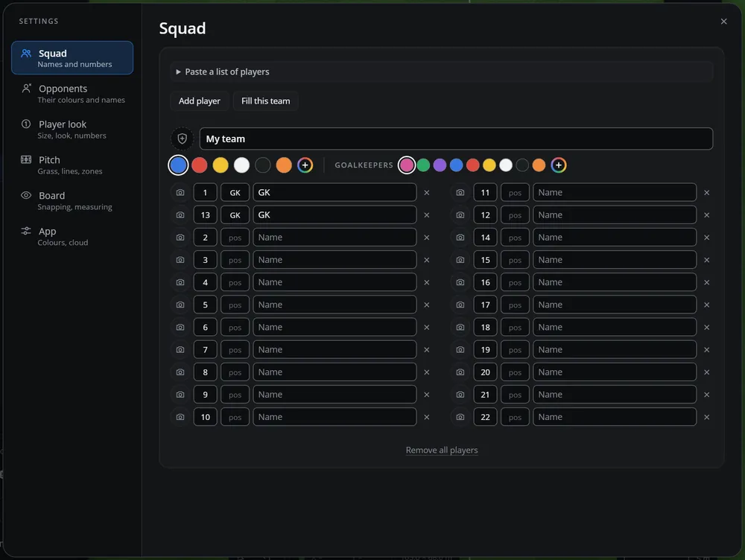Expand Paste a list of players
745x560 pixels.
(441, 71)
